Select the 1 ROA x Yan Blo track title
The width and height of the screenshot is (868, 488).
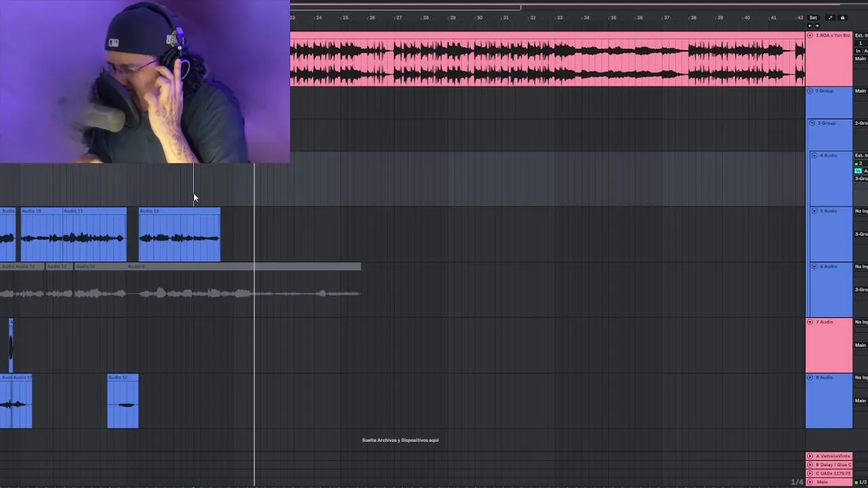(x=833, y=35)
